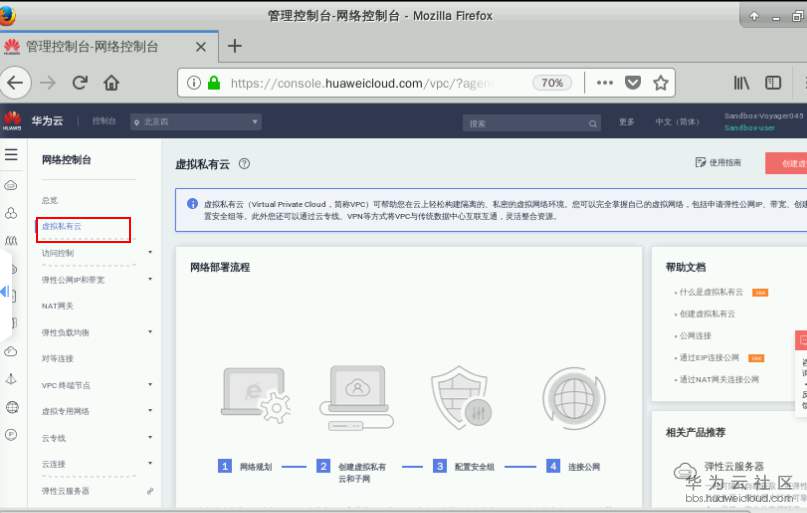This screenshot has width=807, height=513.
Task: Save page with the Pocket icon
Action: [633, 82]
